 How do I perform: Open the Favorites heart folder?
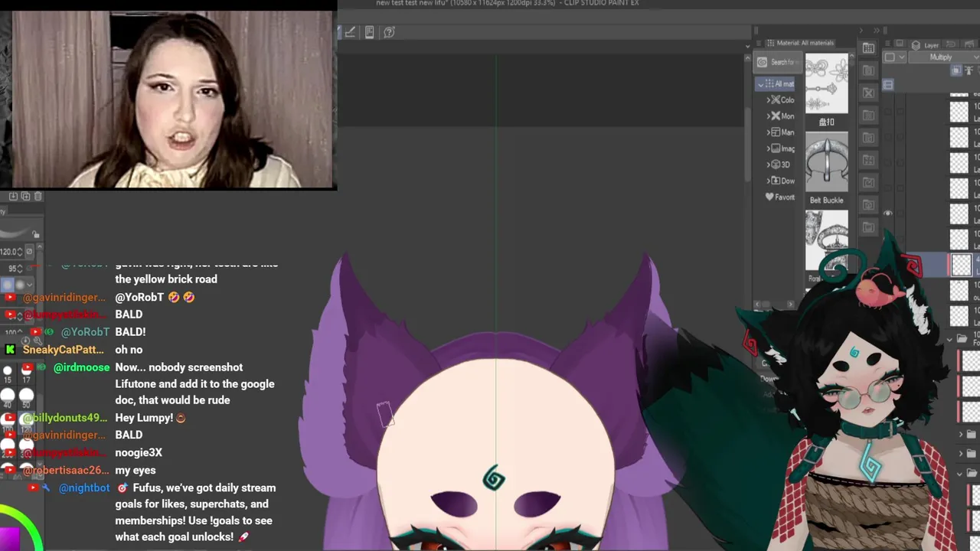pyautogui.click(x=780, y=197)
